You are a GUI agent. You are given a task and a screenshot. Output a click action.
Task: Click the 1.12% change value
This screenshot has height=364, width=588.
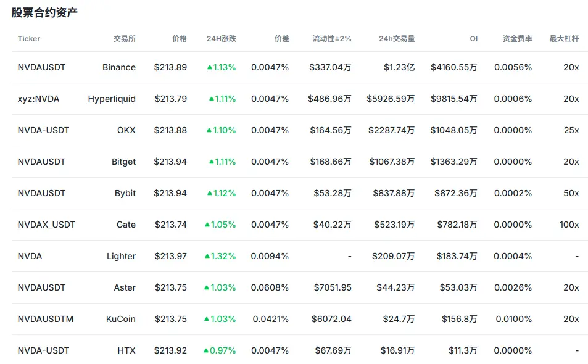click(224, 194)
